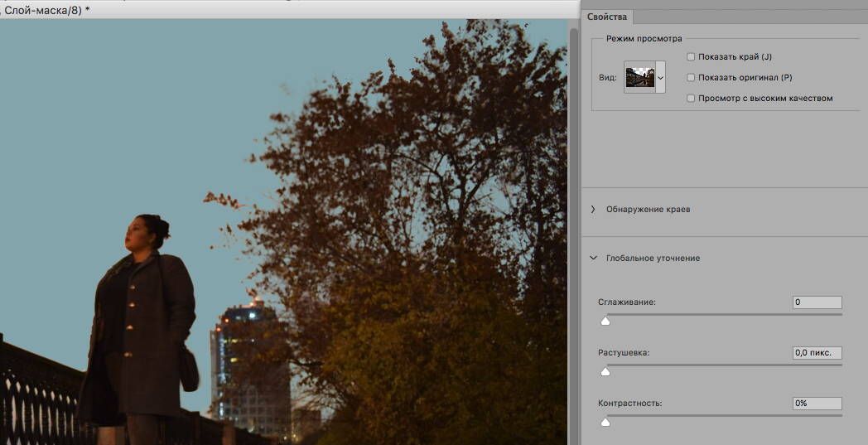Click the Сглаживание value field
The width and height of the screenshot is (868, 445).
pos(817,302)
